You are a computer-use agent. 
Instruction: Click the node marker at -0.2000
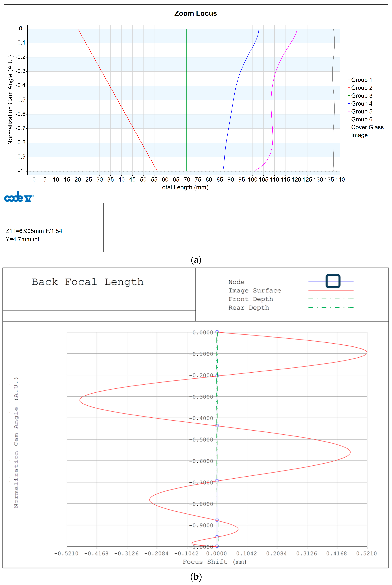(x=217, y=376)
